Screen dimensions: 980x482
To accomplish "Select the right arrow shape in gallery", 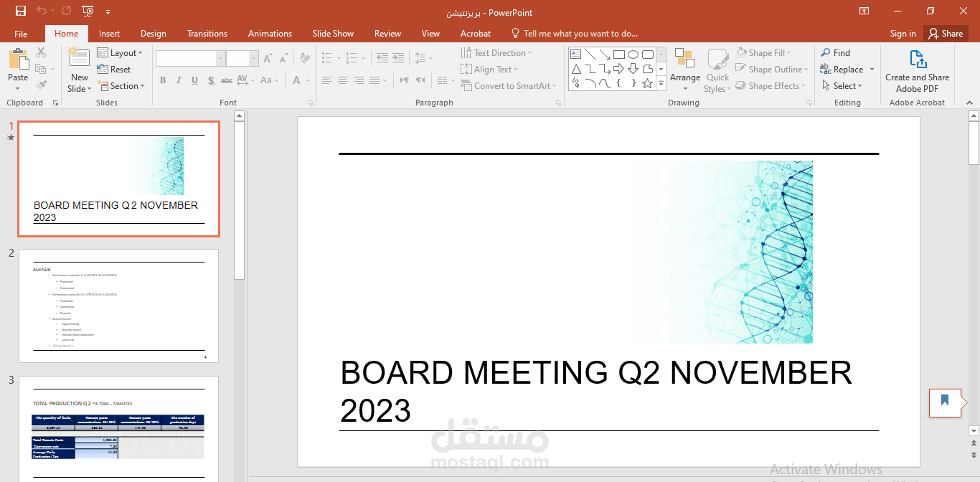I will 618,69.
